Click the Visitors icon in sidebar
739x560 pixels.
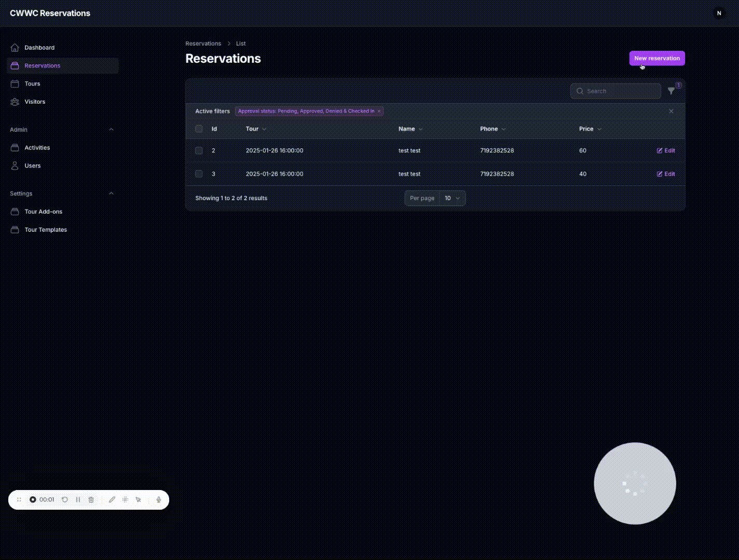(x=15, y=102)
